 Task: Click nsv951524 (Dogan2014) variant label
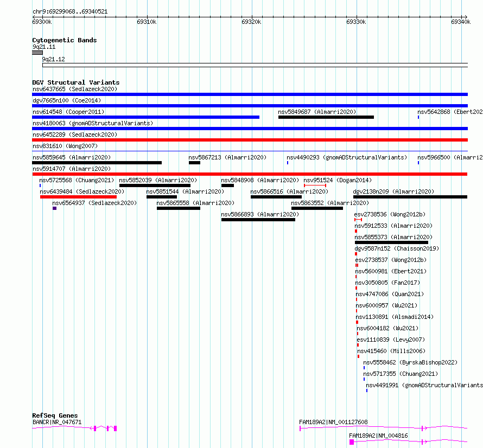(x=338, y=180)
